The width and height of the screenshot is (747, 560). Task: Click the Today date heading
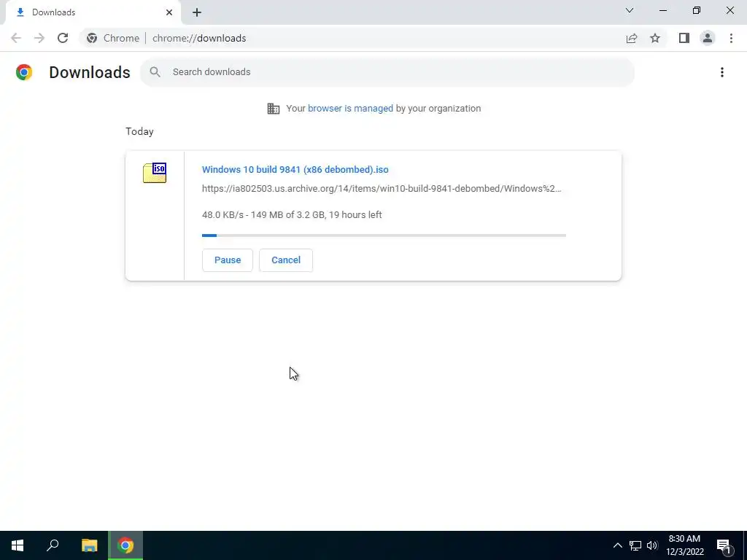click(139, 131)
